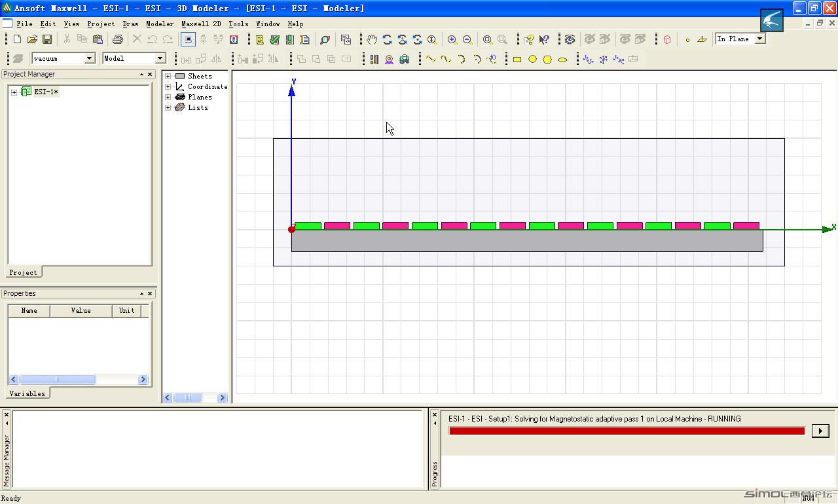This screenshot has height=504, width=838.
Task: Click the analyze all exclamation icon
Action: click(290, 39)
